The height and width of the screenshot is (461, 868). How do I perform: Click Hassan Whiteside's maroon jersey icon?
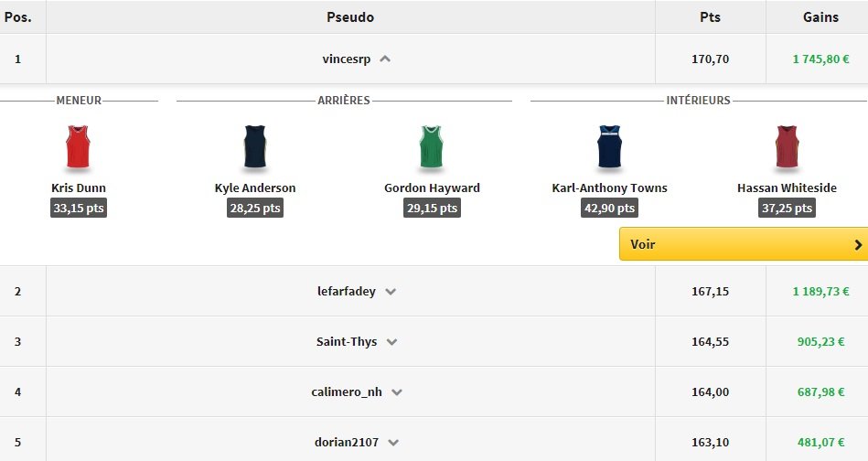(x=787, y=147)
